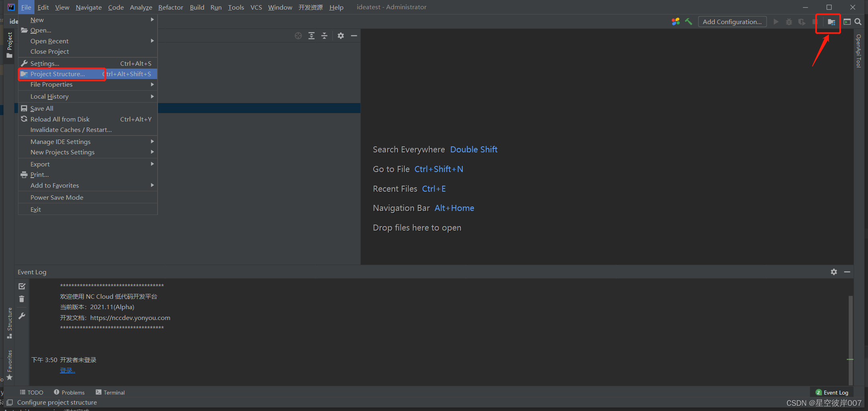The height and width of the screenshot is (411, 868).
Task: Click the Run play icon in toolbar
Action: pyautogui.click(x=776, y=22)
